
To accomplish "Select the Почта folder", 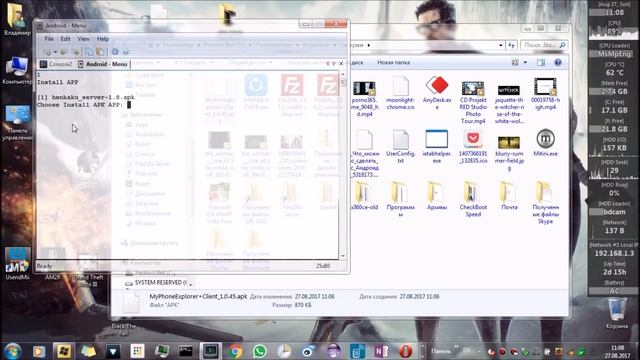I will 509,196.
